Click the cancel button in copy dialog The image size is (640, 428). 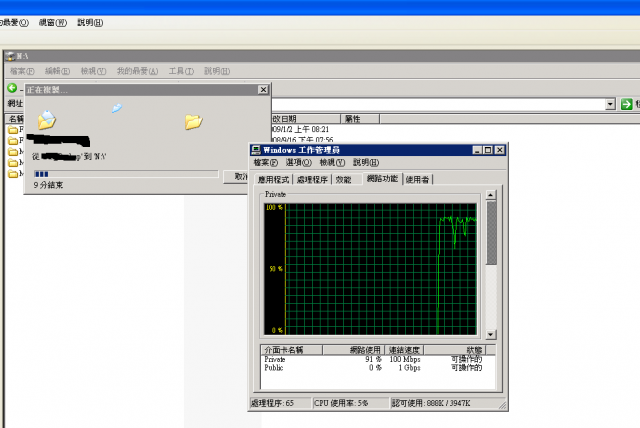236,176
